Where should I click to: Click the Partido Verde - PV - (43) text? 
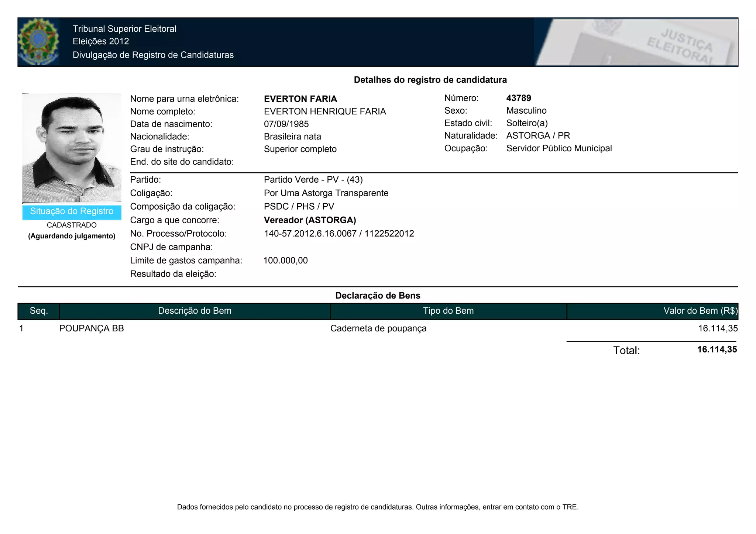point(313,180)
